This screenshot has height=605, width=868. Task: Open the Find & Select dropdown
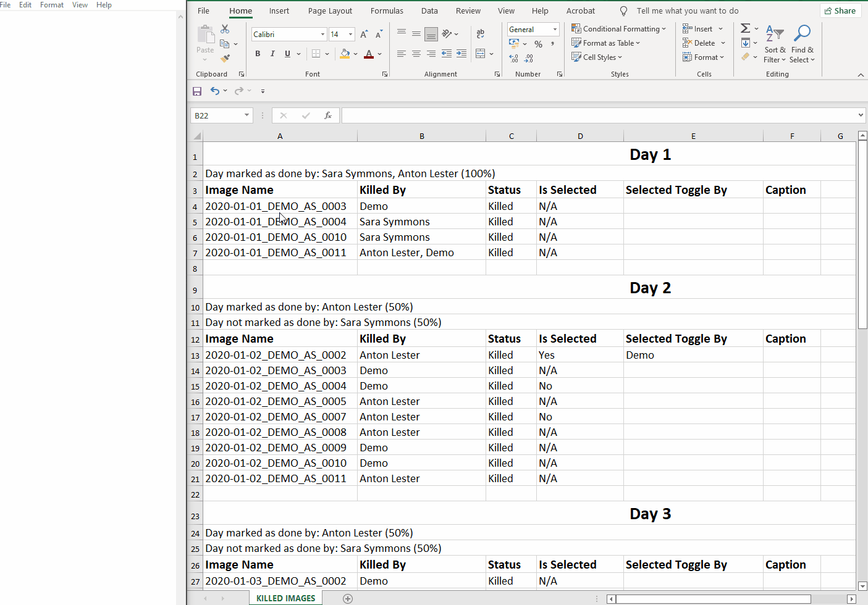click(x=802, y=44)
